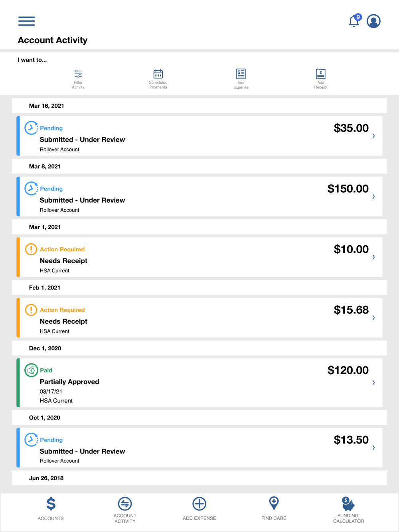Click the green Paid label
The image size is (399, 532).
pos(46,370)
